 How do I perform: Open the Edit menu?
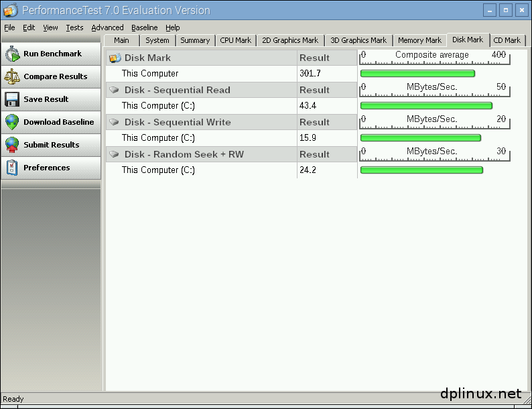click(29, 27)
